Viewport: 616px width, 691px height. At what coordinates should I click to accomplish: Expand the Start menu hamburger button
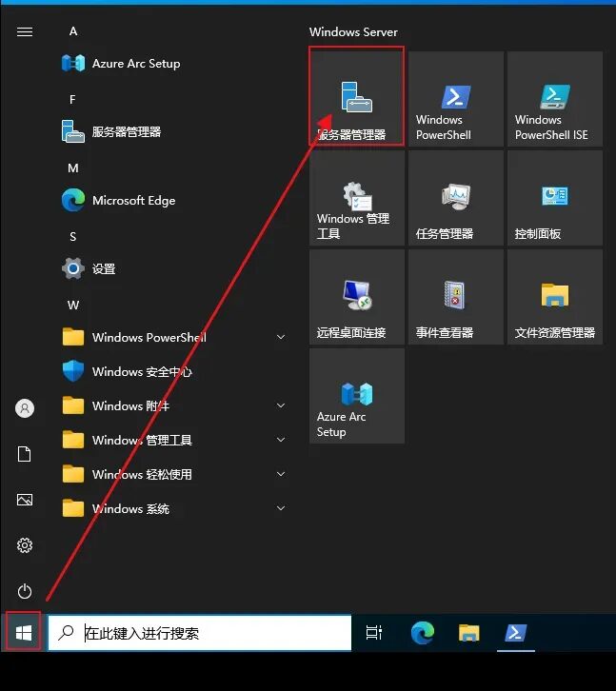[x=25, y=31]
